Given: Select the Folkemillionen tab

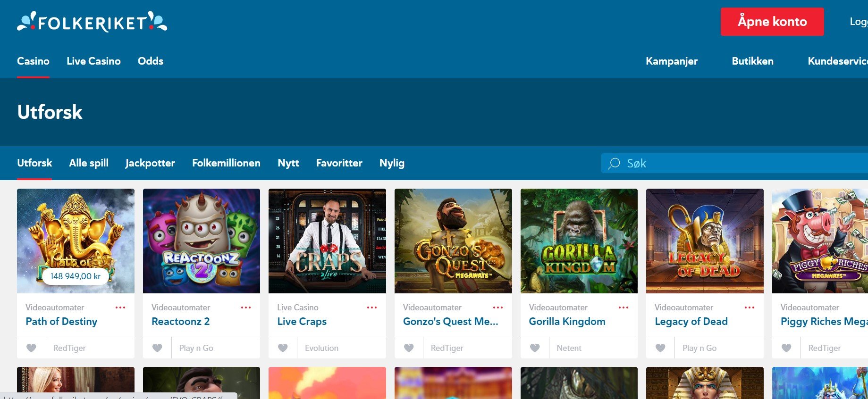Looking at the screenshot, I should 226,163.
